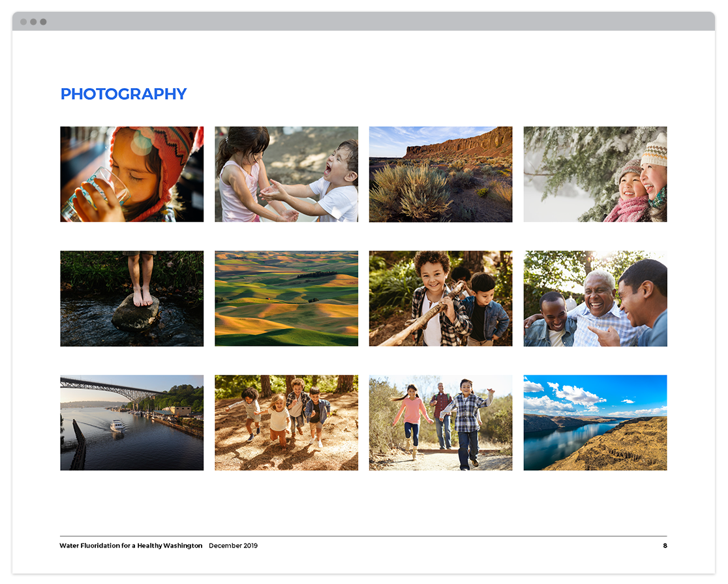Click the red desert cliff photo
Viewport: 728px width, 584px height.
(440, 174)
